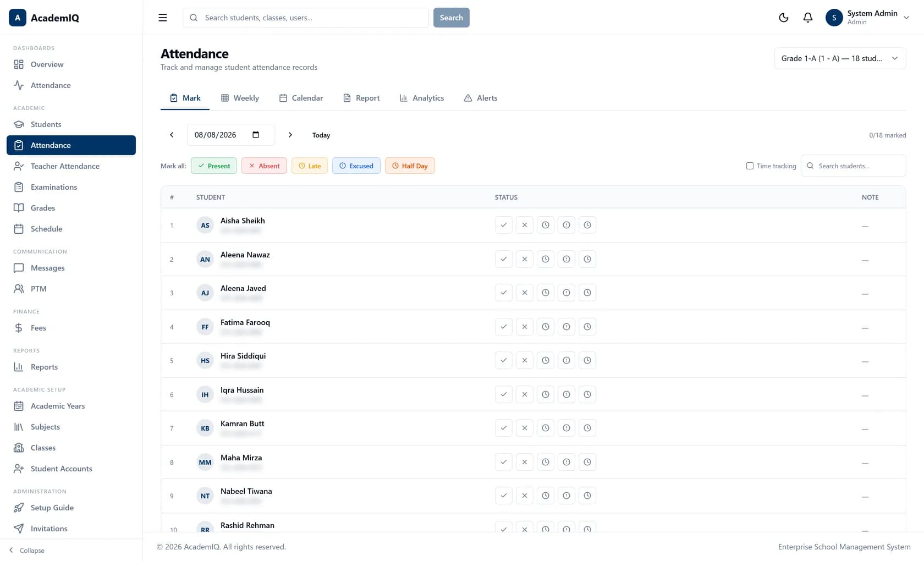Viewport: 924px width, 561px height.
Task: Focus the Search students field
Action: point(854,166)
